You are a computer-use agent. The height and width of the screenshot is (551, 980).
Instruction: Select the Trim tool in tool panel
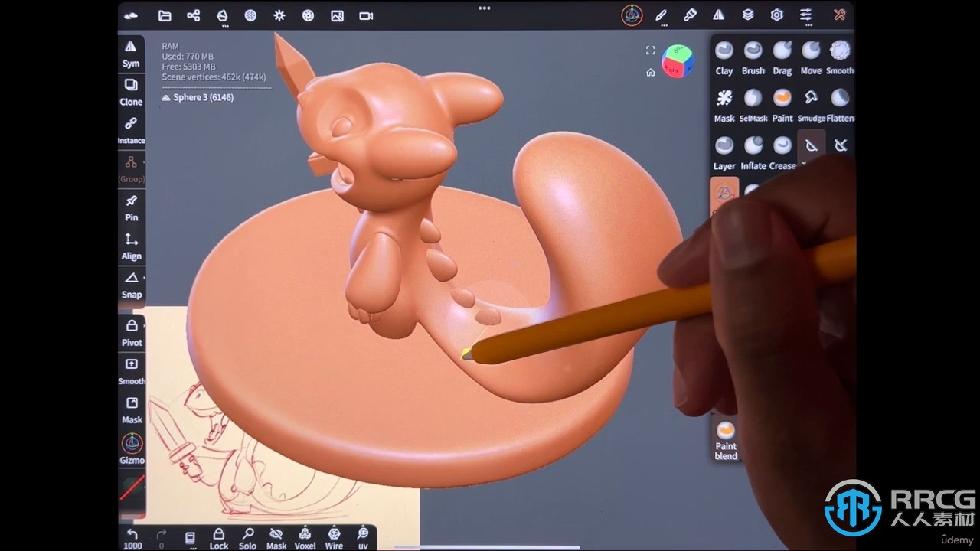coord(812,148)
